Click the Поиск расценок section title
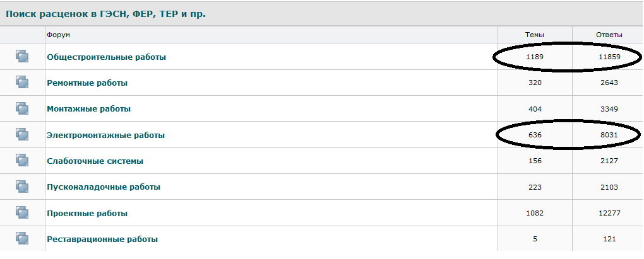 105,13
